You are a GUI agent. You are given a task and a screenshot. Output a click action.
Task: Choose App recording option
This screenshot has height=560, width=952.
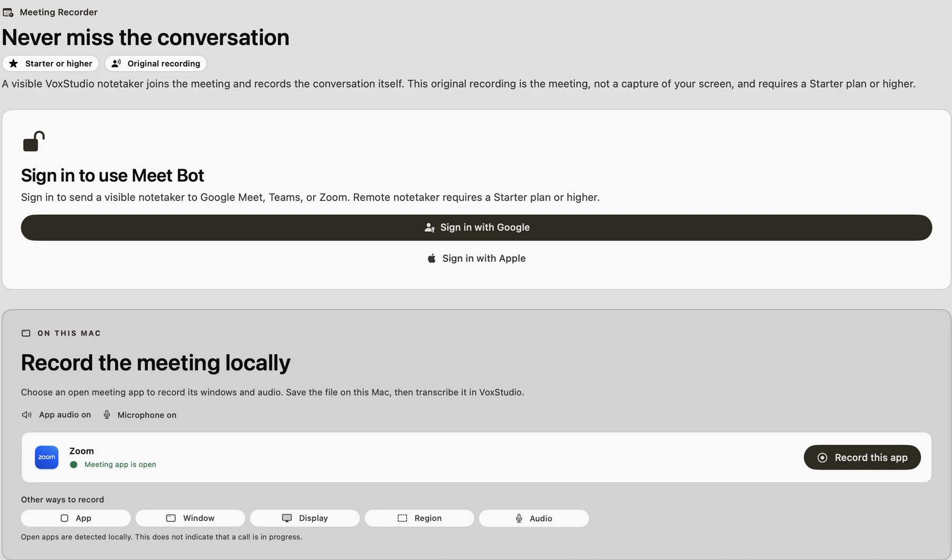(x=76, y=518)
